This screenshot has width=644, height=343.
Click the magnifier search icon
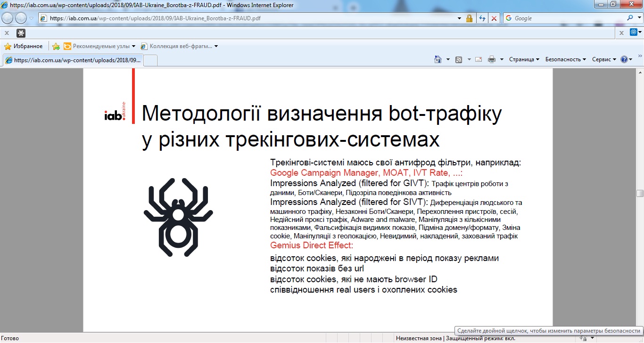point(630,18)
